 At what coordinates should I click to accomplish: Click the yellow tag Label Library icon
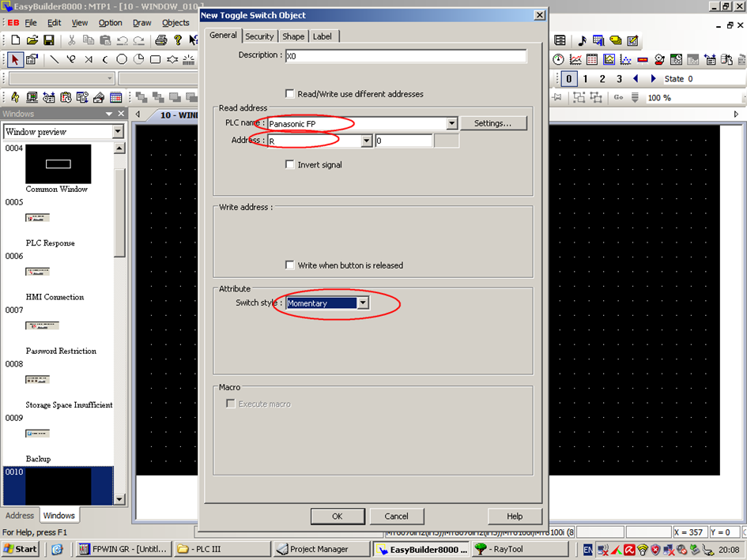(x=614, y=40)
